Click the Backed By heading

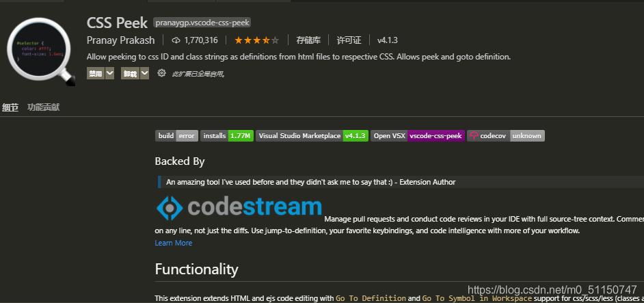point(180,161)
